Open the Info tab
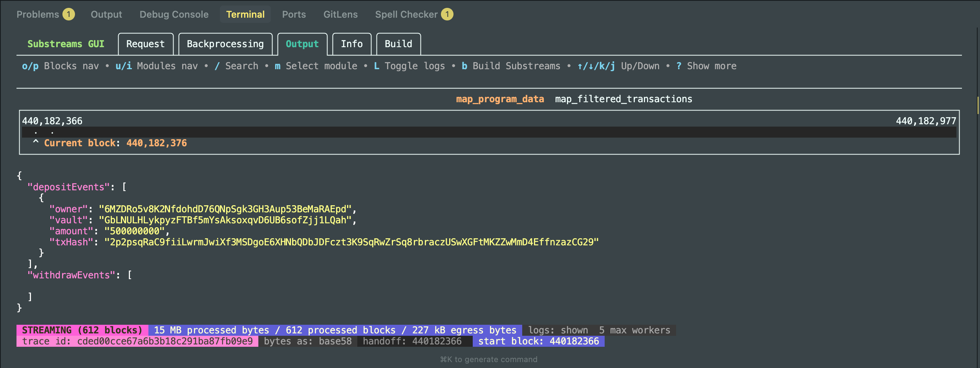This screenshot has width=980, height=368. (351, 44)
